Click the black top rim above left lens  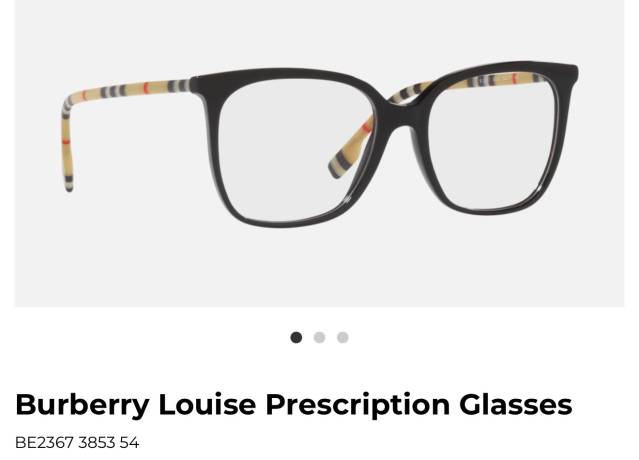point(285,76)
